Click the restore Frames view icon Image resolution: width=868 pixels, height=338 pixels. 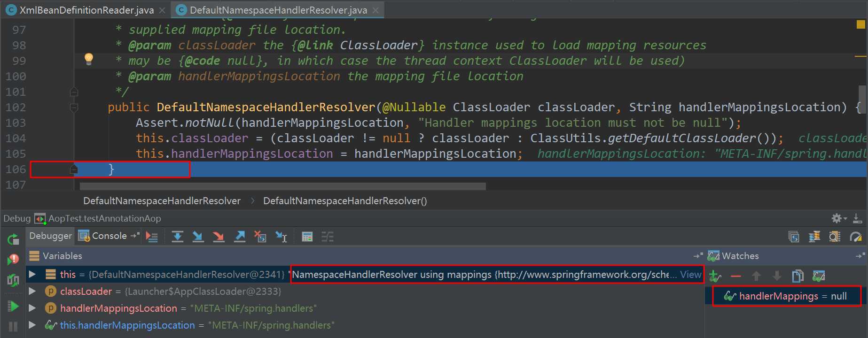(794, 237)
